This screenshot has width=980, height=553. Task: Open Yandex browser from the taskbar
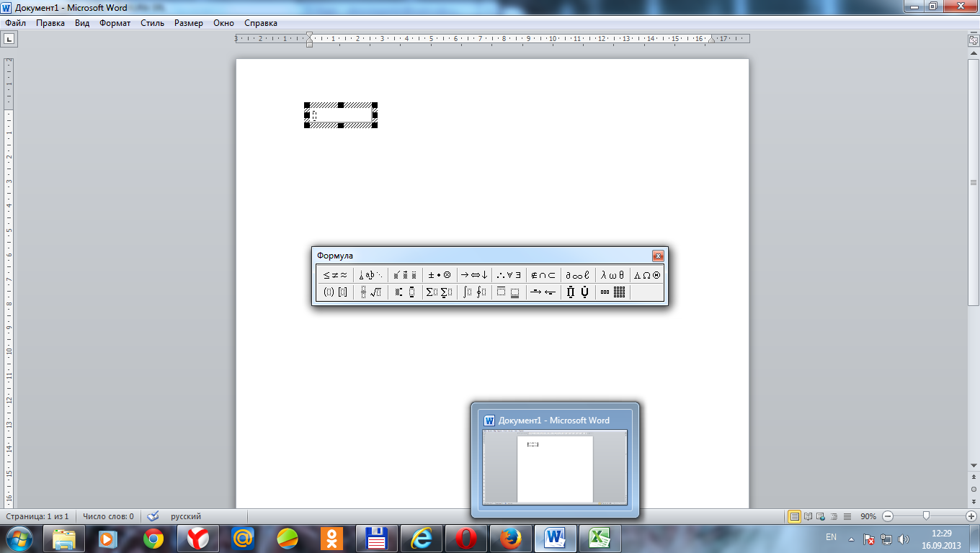(x=198, y=539)
